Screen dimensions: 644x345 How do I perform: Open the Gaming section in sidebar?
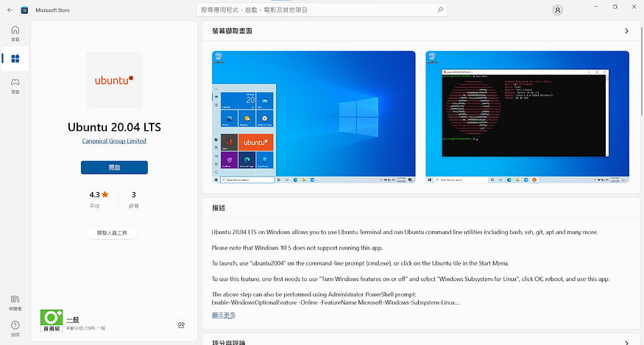coord(15,86)
